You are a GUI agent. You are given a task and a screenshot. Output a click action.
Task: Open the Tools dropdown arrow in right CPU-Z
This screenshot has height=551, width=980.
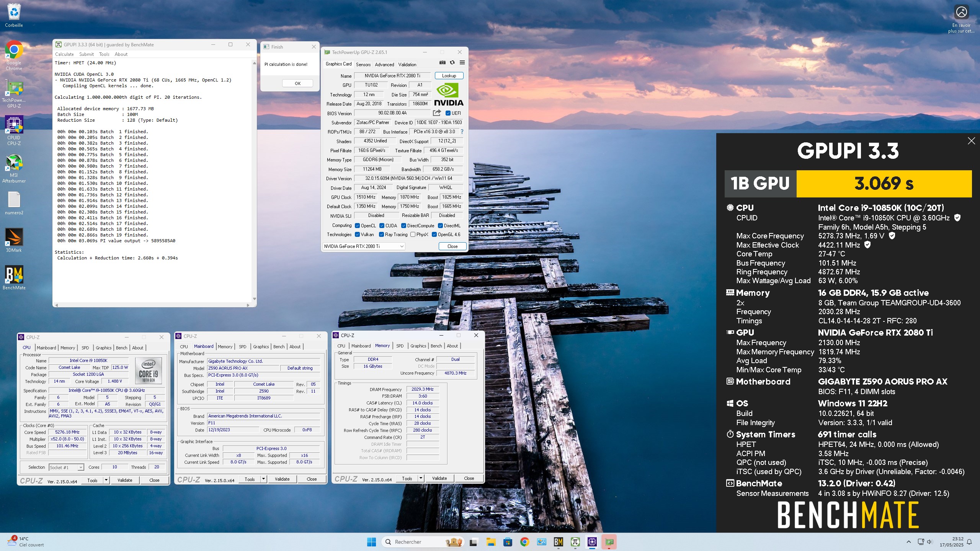pos(421,478)
